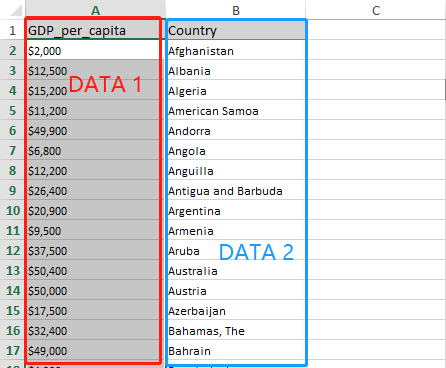Select row 17 header
This screenshot has width=446, height=368.
click(x=12, y=350)
